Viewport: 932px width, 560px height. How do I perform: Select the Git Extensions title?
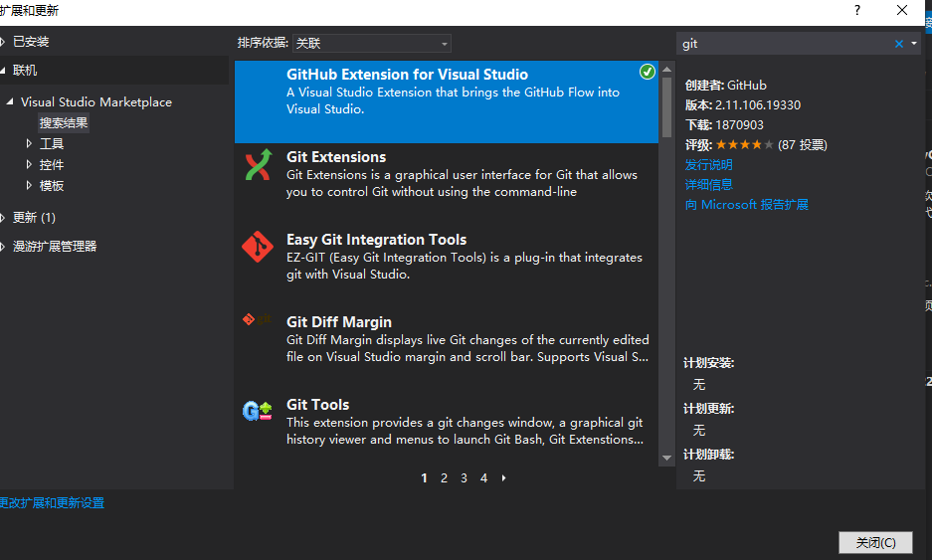click(x=336, y=157)
